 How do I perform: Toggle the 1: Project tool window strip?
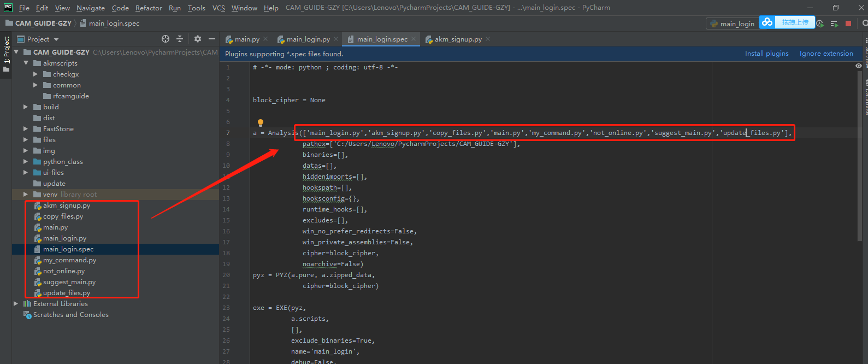click(6, 55)
